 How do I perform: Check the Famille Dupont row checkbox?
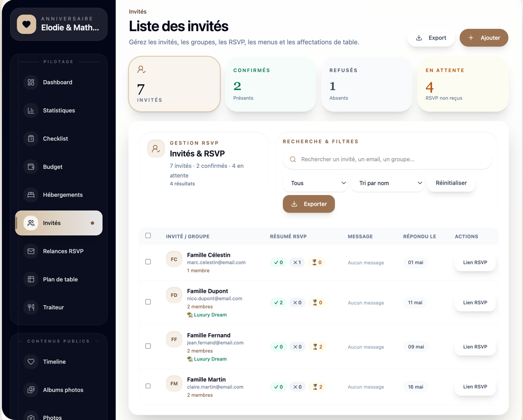pos(148,302)
